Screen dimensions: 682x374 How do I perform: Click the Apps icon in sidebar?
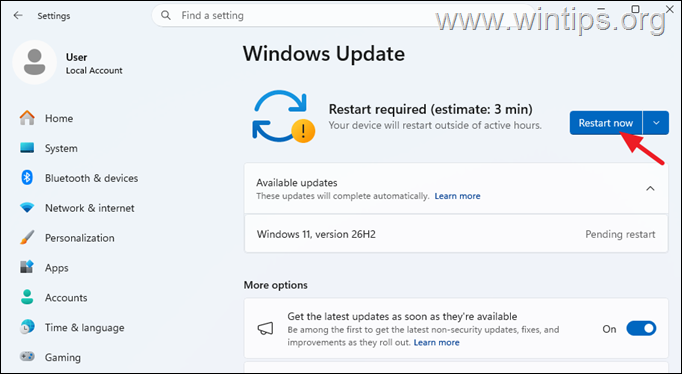(27, 267)
